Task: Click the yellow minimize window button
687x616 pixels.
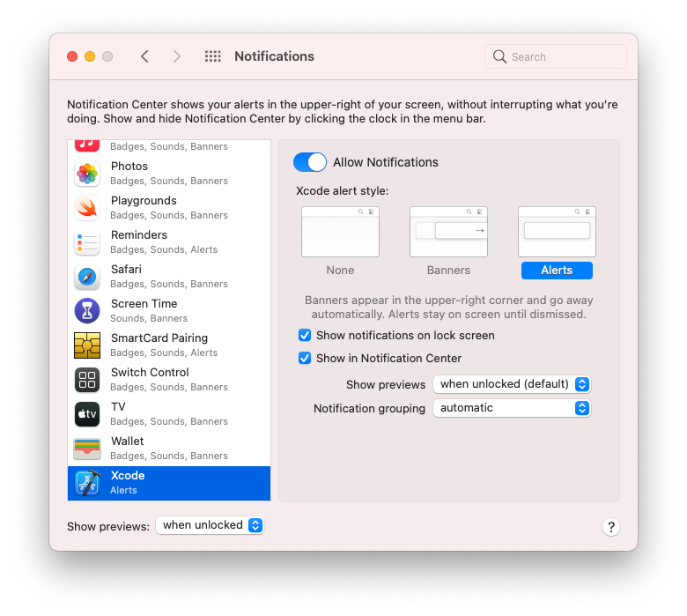Action: (x=90, y=56)
